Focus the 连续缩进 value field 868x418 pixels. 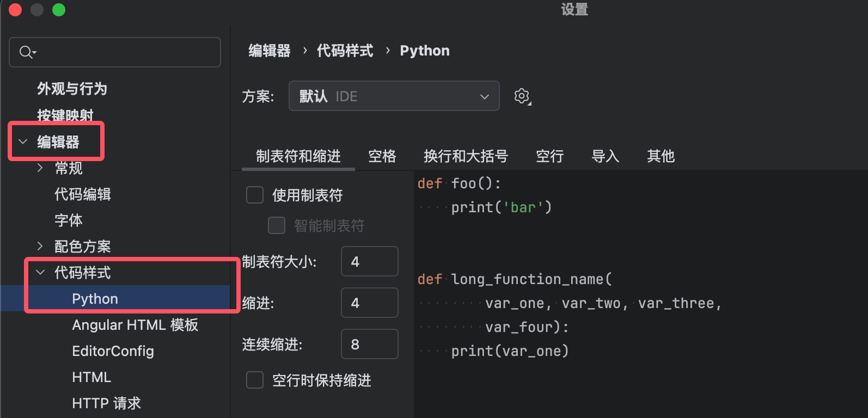(x=369, y=345)
